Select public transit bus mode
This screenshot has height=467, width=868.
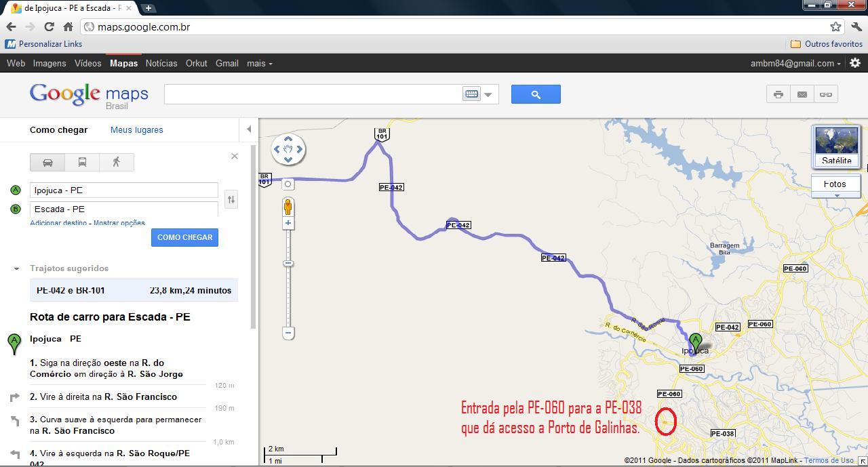(82, 162)
